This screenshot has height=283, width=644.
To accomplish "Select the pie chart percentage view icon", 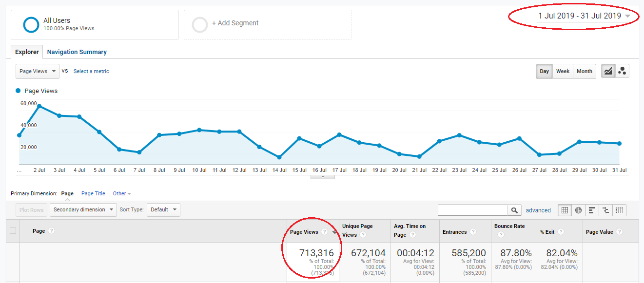I will point(578,210).
